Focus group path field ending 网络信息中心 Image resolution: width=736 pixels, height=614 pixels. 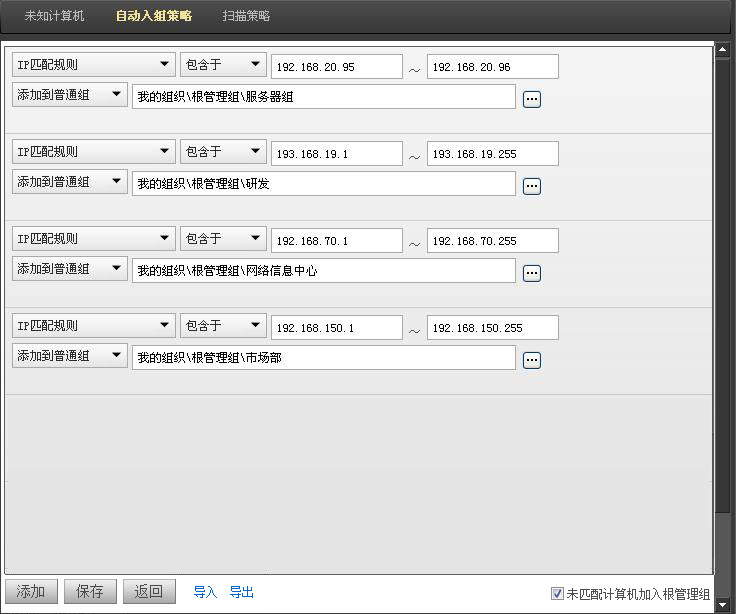[324, 270]
